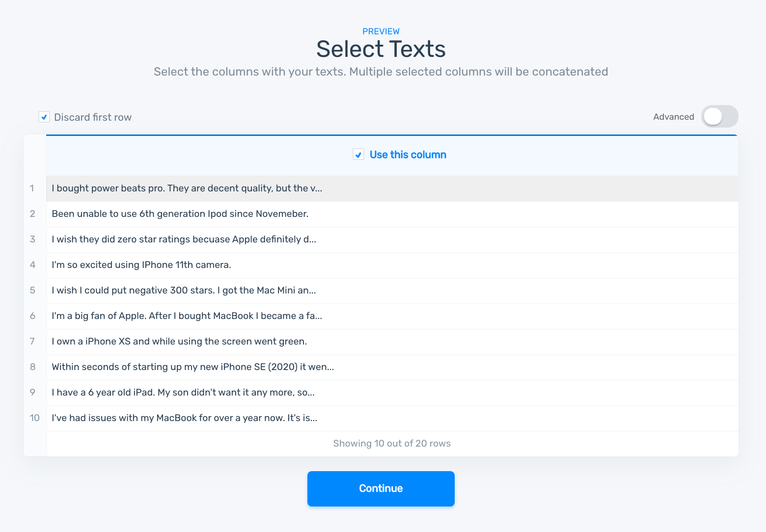Viewport: 766px width, 532px height.
Task: Click the Continue button
Action: pos(381,488)
